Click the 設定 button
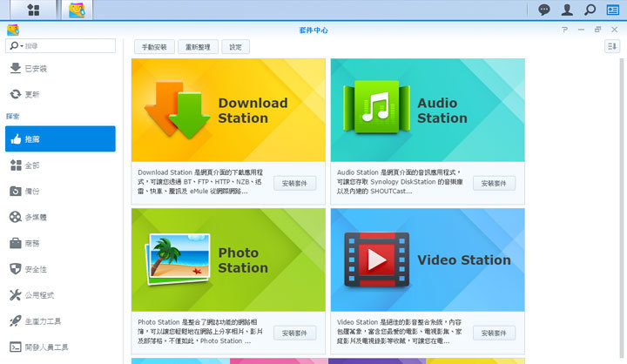This screenshot has width=627, height=364. coord(235,46)
